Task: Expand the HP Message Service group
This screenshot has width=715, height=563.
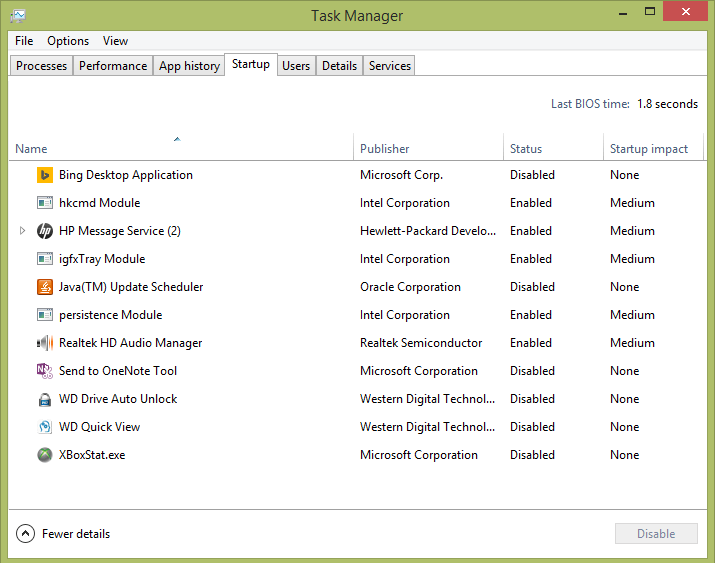Action: (x=23, y=231)
